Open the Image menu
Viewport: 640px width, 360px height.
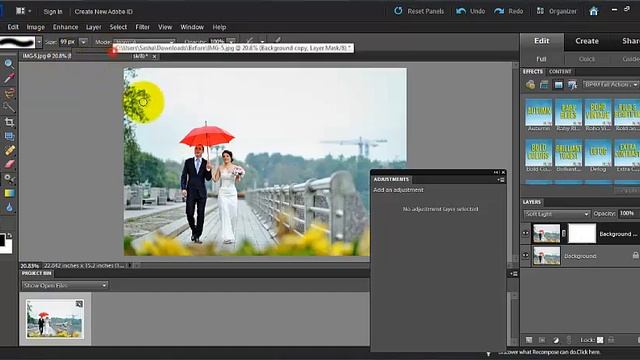[x=36, y=27]
